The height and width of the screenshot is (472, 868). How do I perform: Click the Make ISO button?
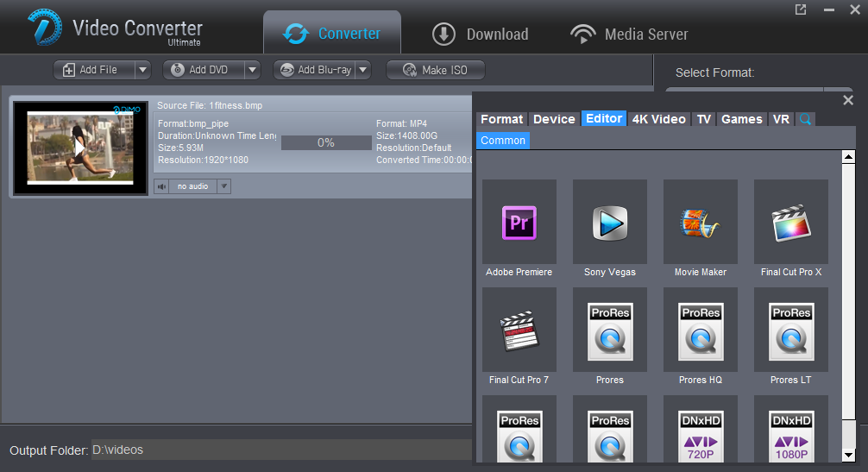(436, 70)
